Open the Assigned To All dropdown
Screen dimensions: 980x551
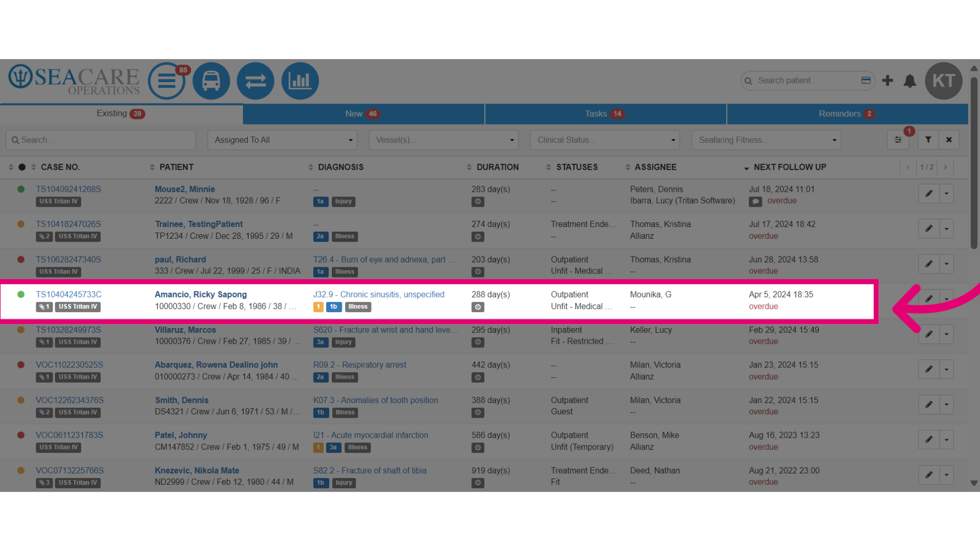point(282,140)
